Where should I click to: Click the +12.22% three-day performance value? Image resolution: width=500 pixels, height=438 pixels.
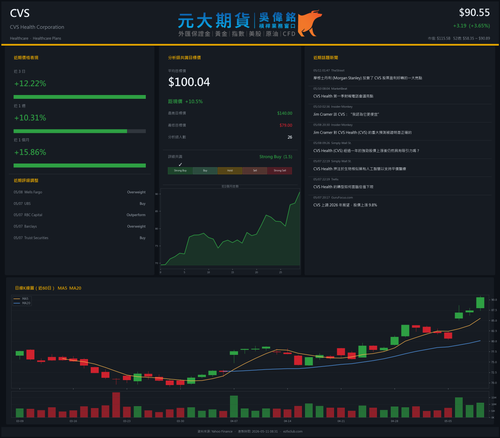coord(30,83)
